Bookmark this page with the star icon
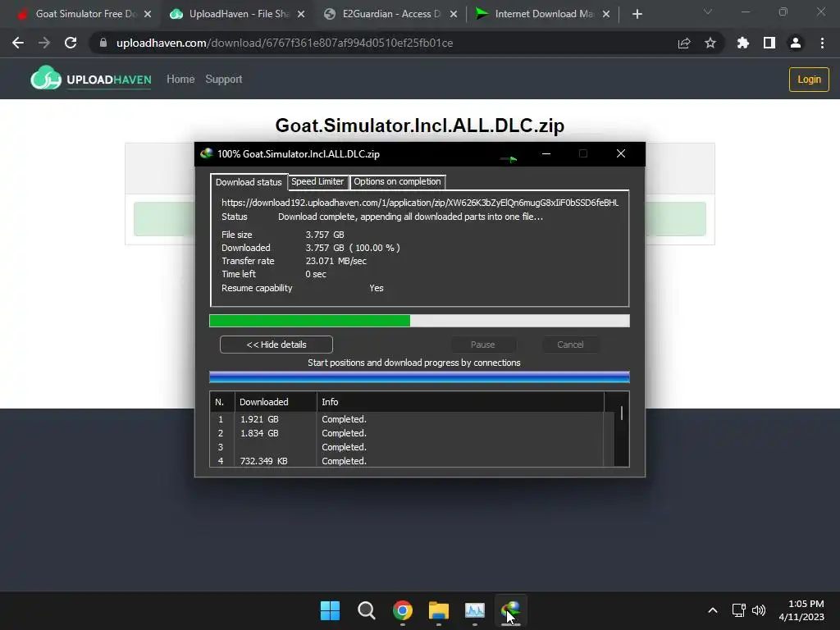 tap(710, 43)
